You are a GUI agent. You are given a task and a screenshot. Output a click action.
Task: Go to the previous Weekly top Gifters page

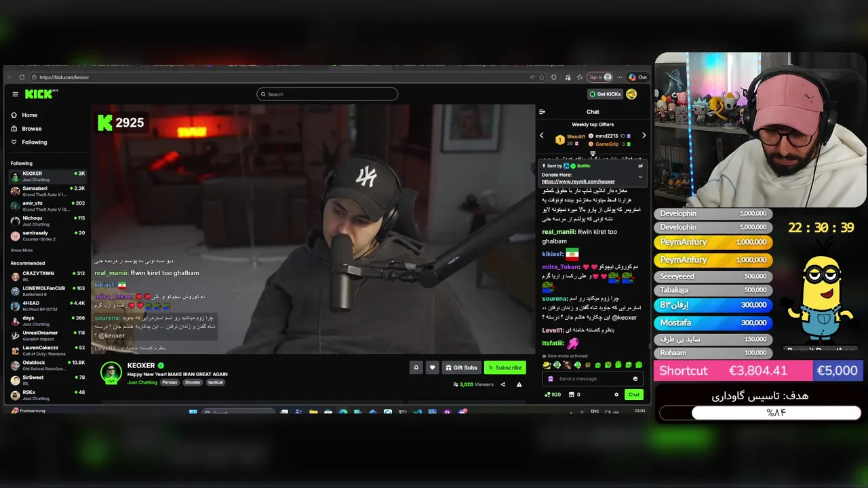[x=542, y=136]
